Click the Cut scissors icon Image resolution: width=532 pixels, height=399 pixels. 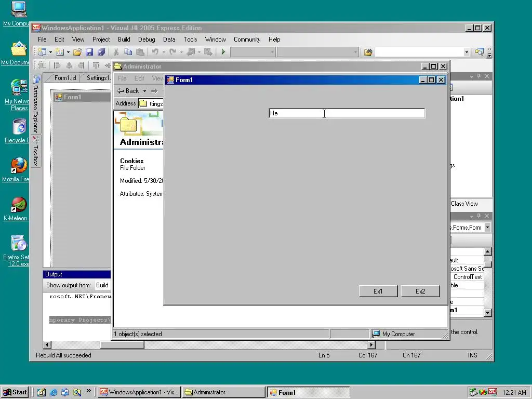click(x=116, y=52)
